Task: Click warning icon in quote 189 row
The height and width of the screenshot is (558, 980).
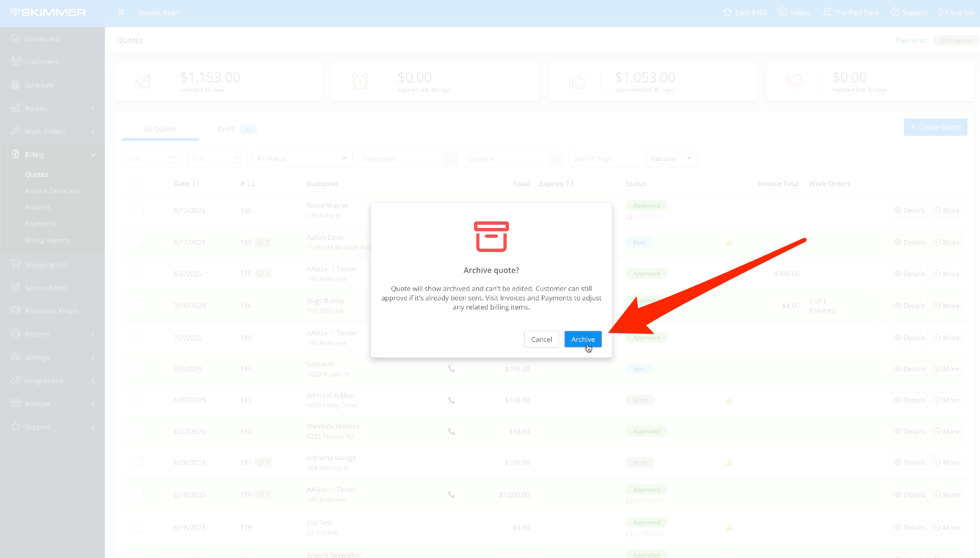Action: [729, 243]
